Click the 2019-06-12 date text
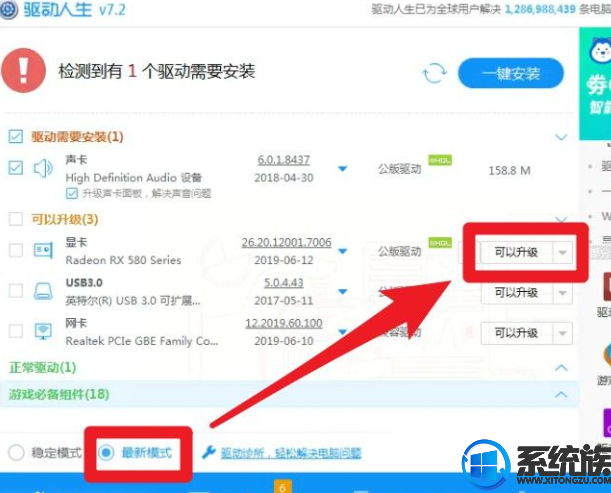The width and height of the screenshot is (611, 493). tap(284, 260)
